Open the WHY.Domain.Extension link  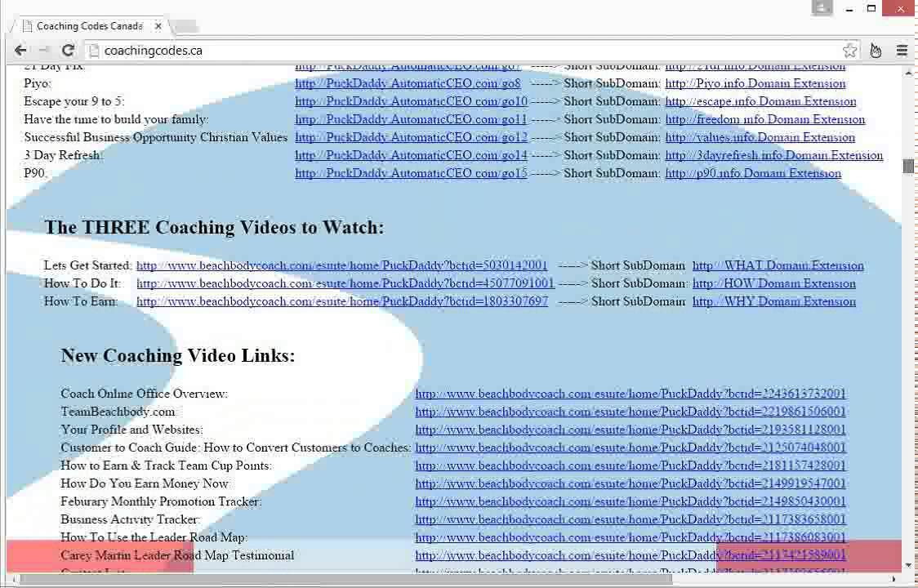774,301
